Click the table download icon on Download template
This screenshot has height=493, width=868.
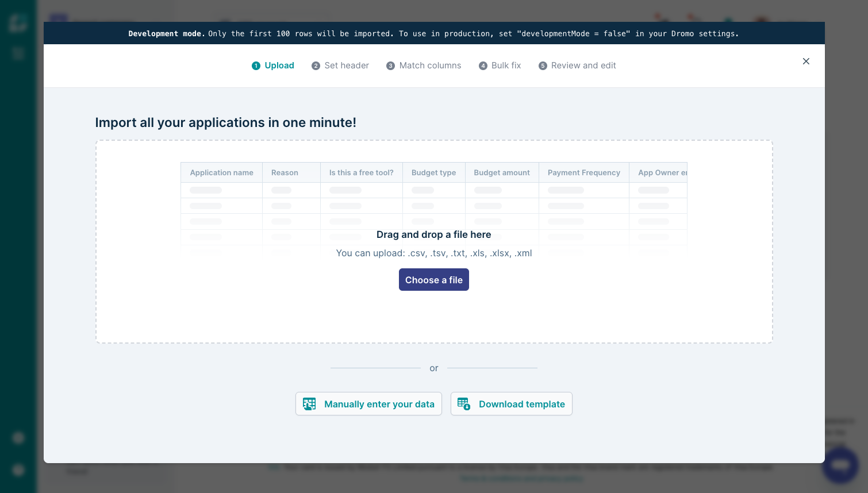pyautogui.click(x=464, y=404)
